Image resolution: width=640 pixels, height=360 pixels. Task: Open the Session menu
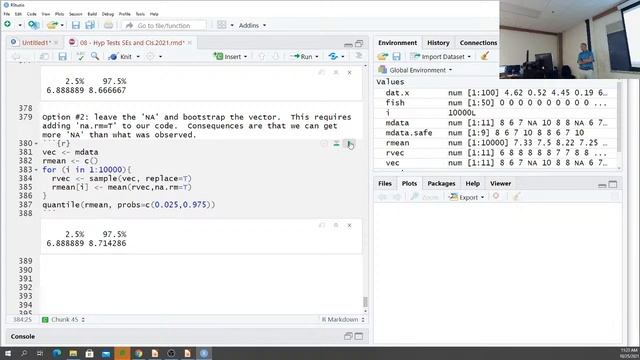(x=76, y=14)
